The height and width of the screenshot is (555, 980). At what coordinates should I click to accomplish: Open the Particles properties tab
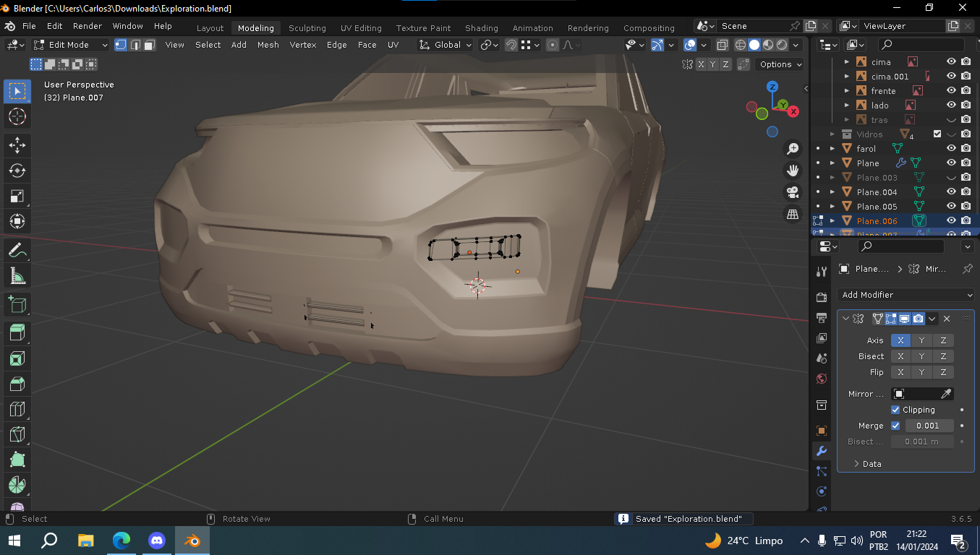822,471
